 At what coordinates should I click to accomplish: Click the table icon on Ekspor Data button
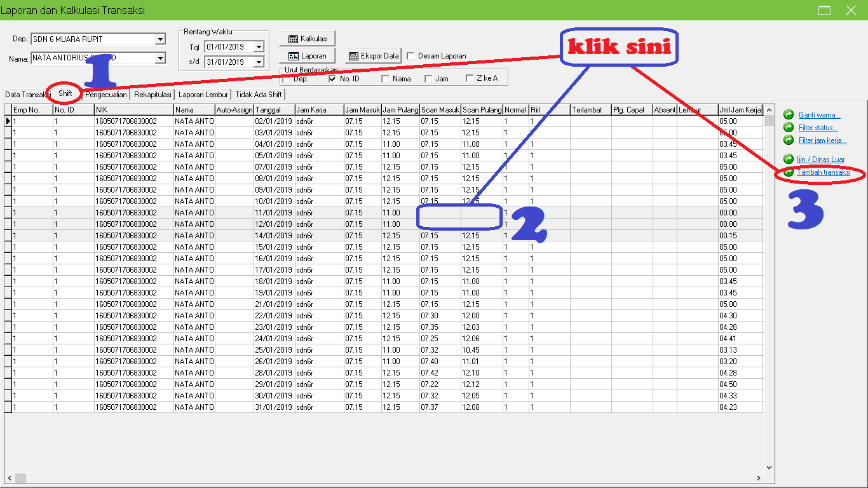[x=354, y=56]
